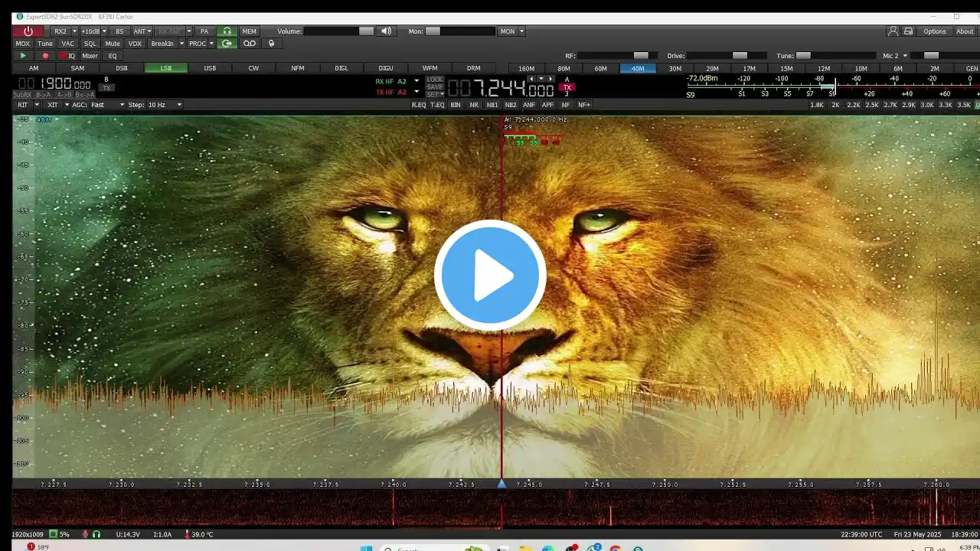This screenshot has width=980, height=551.
Task: Toggle the BIN button
Action: tap(456, 105)
